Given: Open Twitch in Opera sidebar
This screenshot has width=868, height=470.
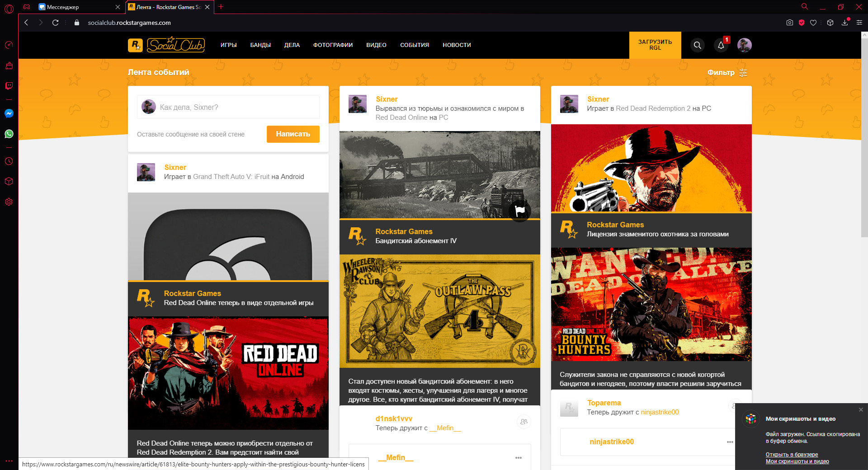Looking at the screenshot, I should (9, 86).
